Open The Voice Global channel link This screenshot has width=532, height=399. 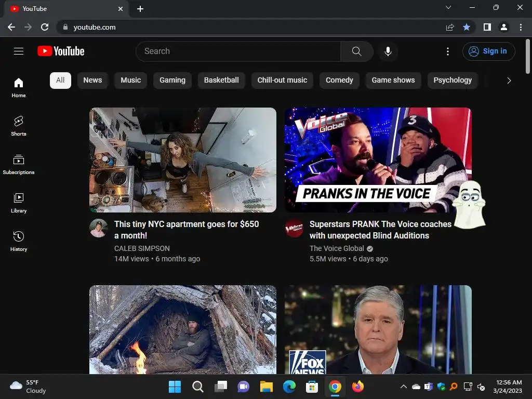point(337,248)
